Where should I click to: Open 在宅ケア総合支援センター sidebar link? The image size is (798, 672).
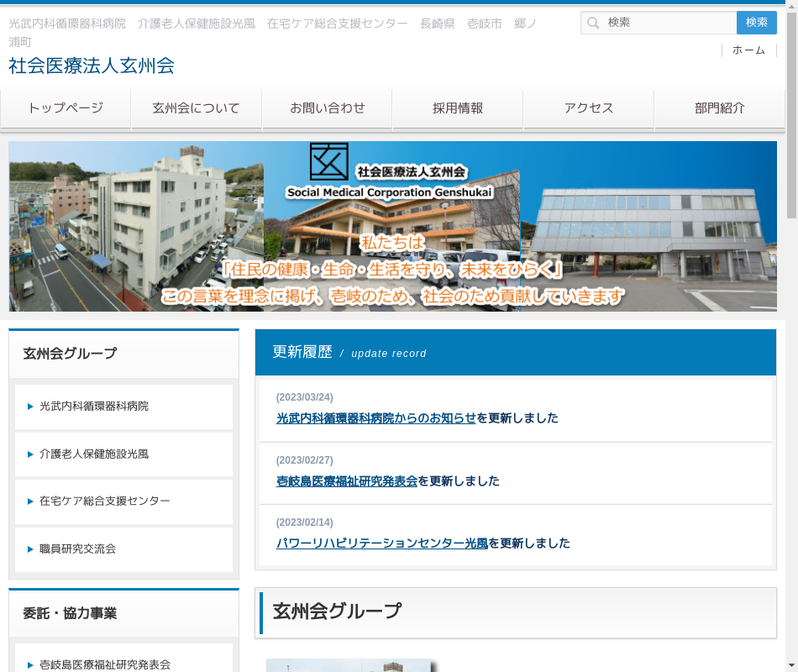click(105, 501)
